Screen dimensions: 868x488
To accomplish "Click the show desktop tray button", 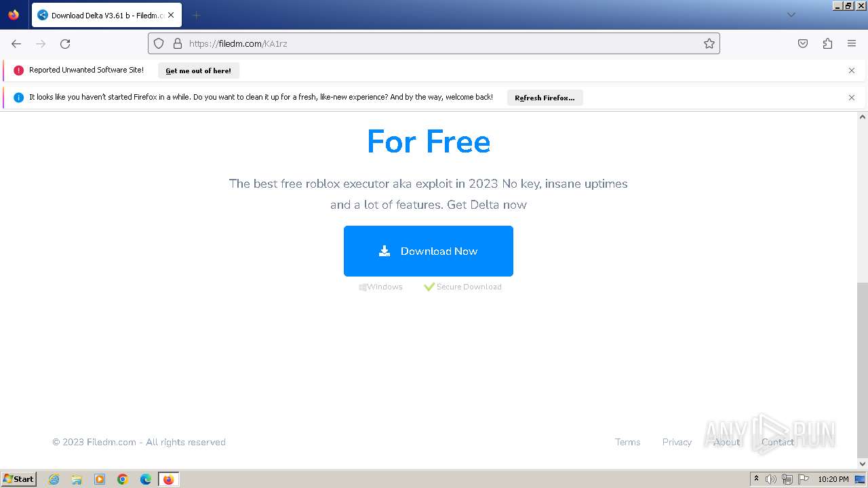I will 861,479.
